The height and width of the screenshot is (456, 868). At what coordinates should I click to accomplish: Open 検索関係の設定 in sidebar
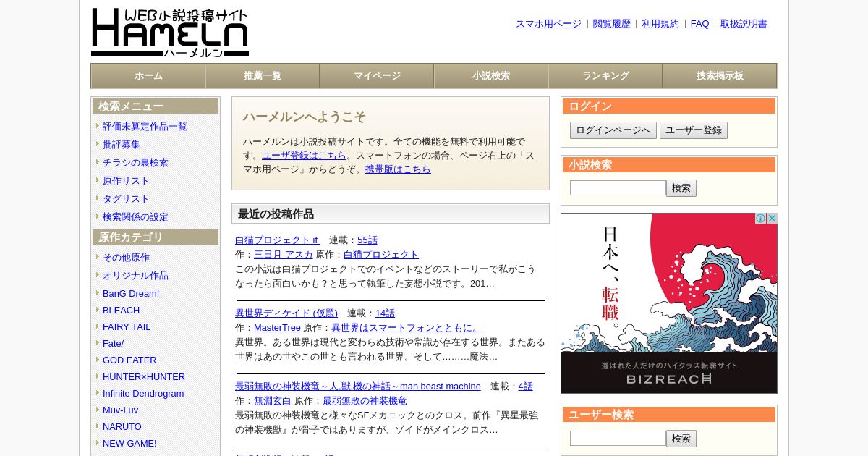(135, 217)
